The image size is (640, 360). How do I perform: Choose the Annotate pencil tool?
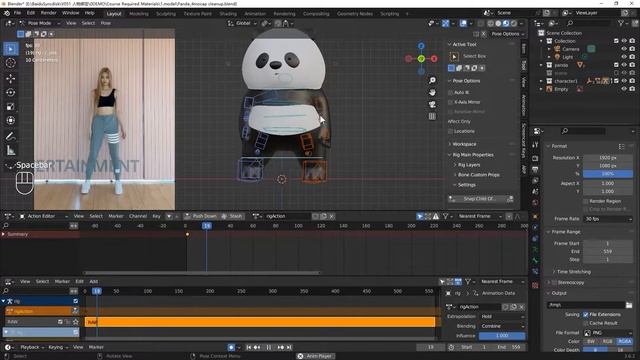[11, 136]
